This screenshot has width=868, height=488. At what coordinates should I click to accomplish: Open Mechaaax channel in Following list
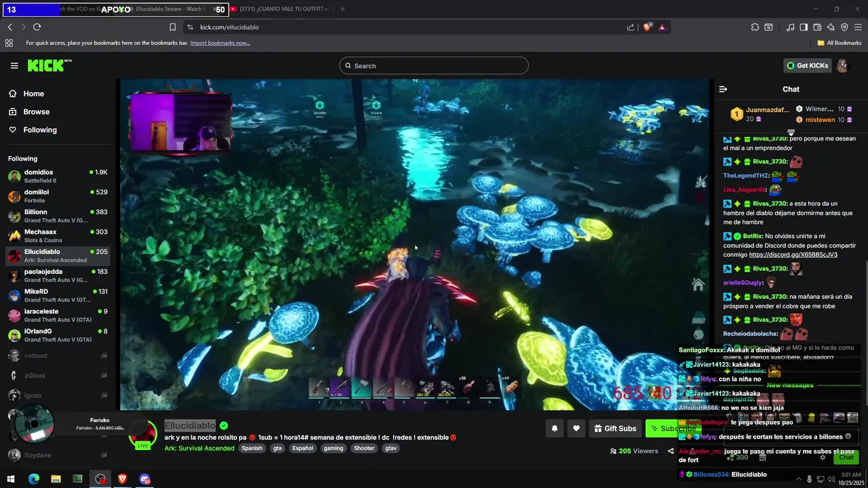[x=58, y=236]
